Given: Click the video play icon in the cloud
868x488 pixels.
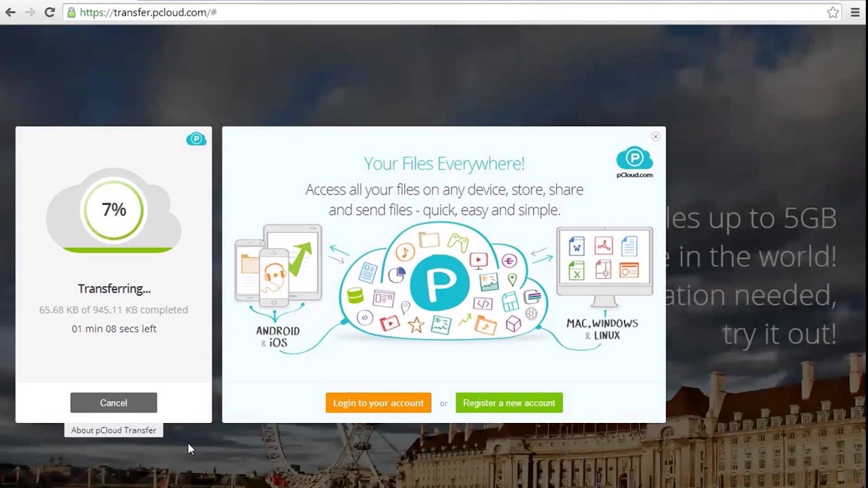Looking at the screenshot, I should [x=478, y=260].
